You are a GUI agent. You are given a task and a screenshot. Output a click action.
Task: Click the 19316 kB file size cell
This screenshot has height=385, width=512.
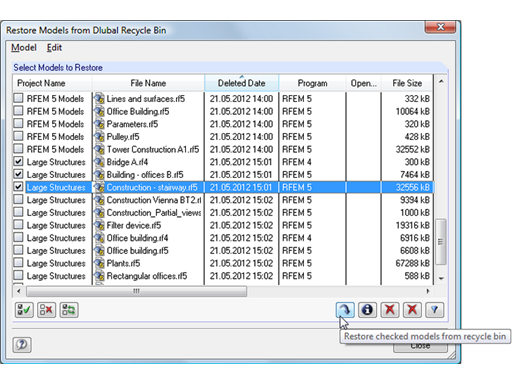[412, 225]
